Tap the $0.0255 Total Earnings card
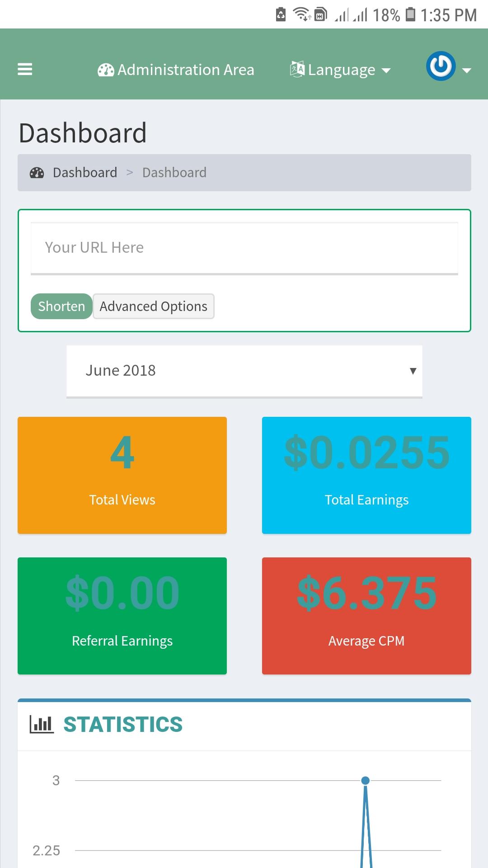Image resolution: width=488 pixels, height=868 pixels. coord(366,475)
